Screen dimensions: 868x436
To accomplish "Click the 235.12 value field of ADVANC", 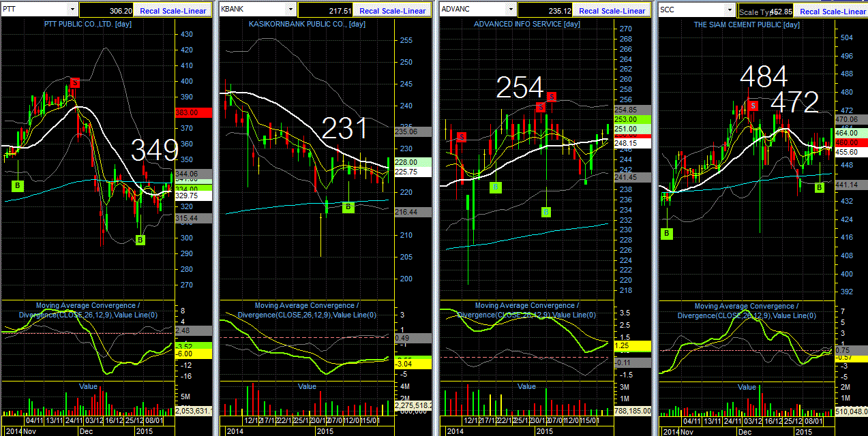I will [x=546, y=11].
